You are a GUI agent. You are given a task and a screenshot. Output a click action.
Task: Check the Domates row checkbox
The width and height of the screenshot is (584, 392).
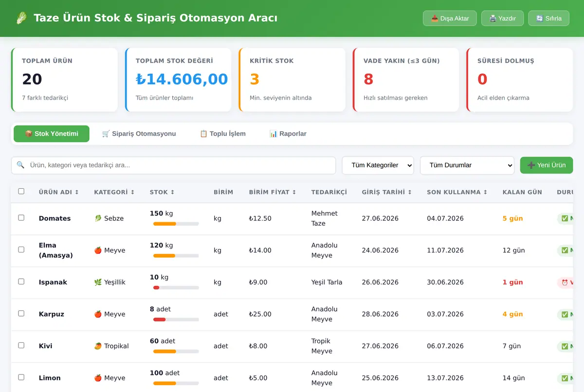[21, 217]
